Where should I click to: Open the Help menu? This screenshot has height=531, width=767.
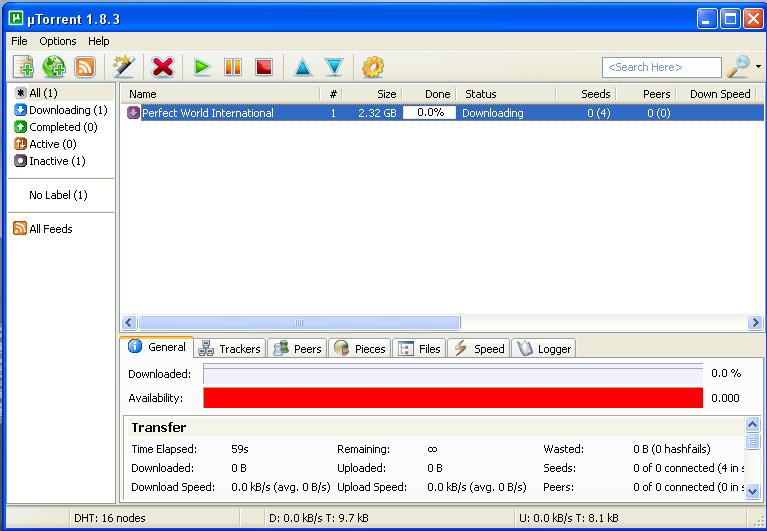(x=99, y=41)
